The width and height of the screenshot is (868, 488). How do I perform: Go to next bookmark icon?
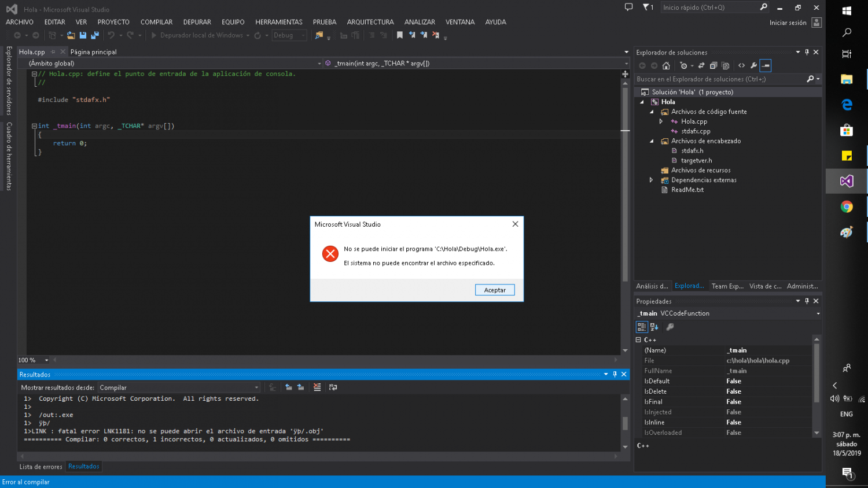tap(424, 35)
